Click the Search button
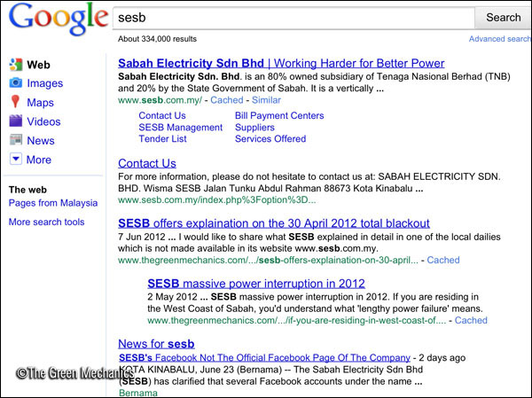This screenshot has height=398, width=532. tap(503, 18)
